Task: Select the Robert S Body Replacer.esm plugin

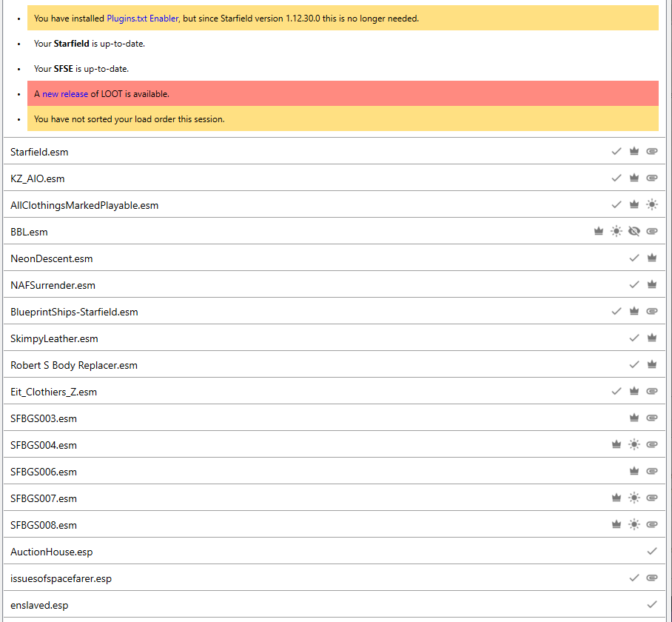Action: (74, 365)
